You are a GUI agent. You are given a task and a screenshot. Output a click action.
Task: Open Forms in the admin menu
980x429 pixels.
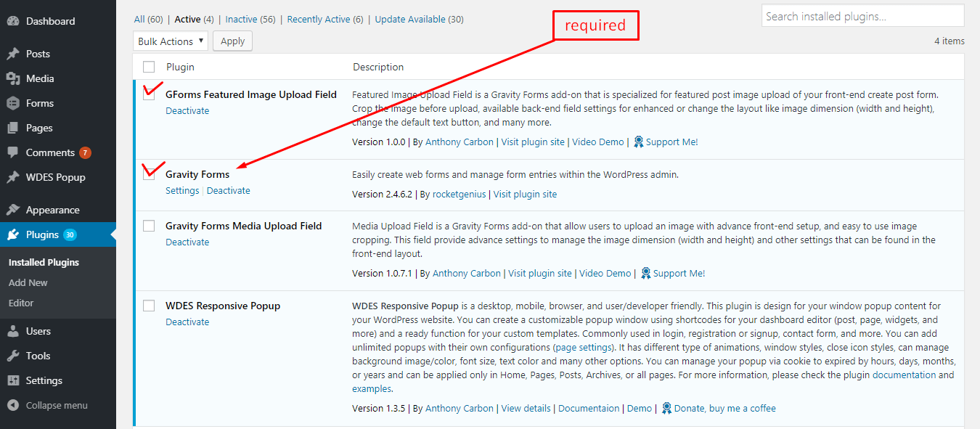coord(58,103)
